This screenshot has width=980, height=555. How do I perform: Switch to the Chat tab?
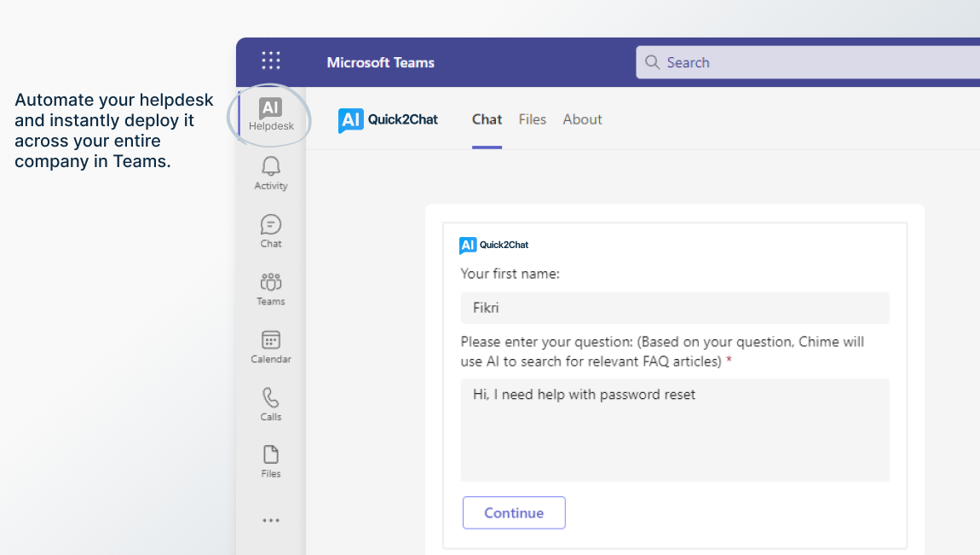pos(487,119)
